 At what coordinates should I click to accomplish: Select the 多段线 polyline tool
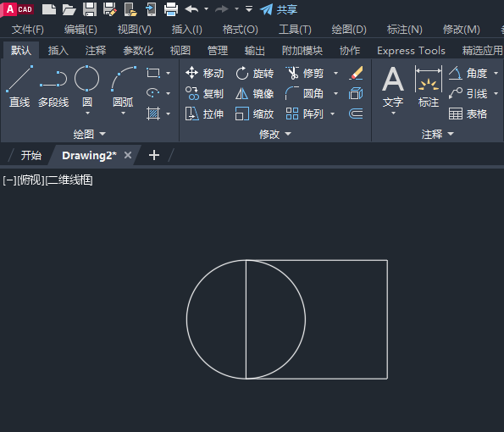(53, 86)
